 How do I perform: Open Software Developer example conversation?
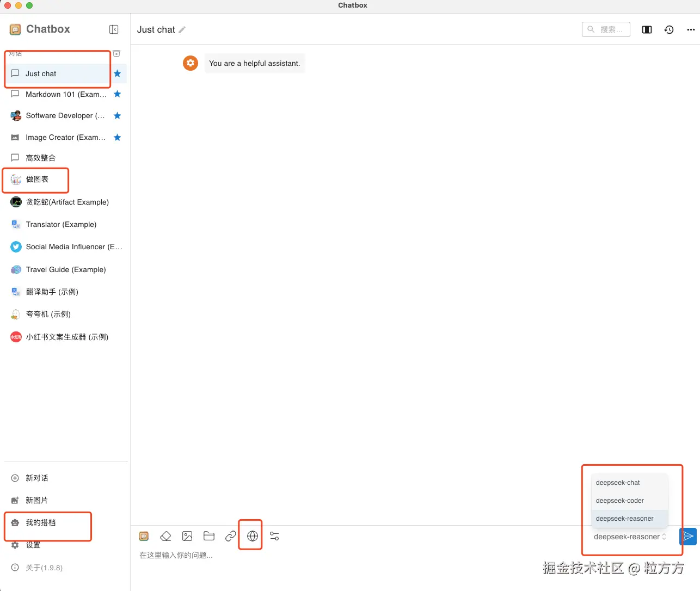tap(65, 116)
